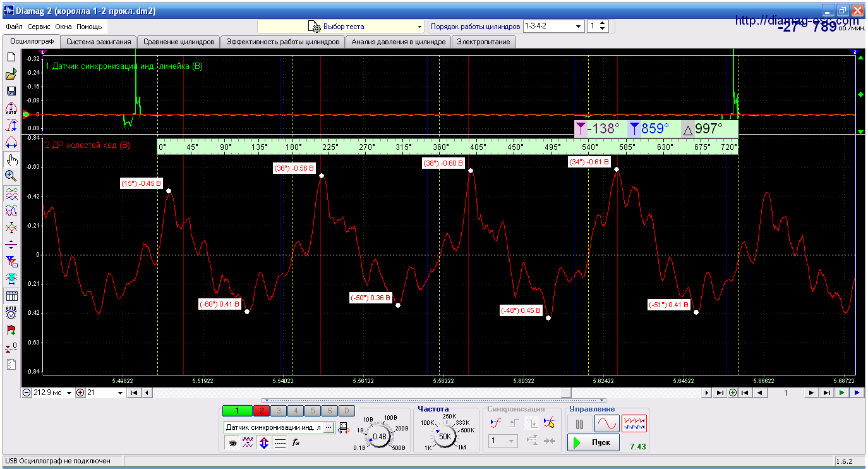Click the waveform filter icon under sensor name

[248, 443]
